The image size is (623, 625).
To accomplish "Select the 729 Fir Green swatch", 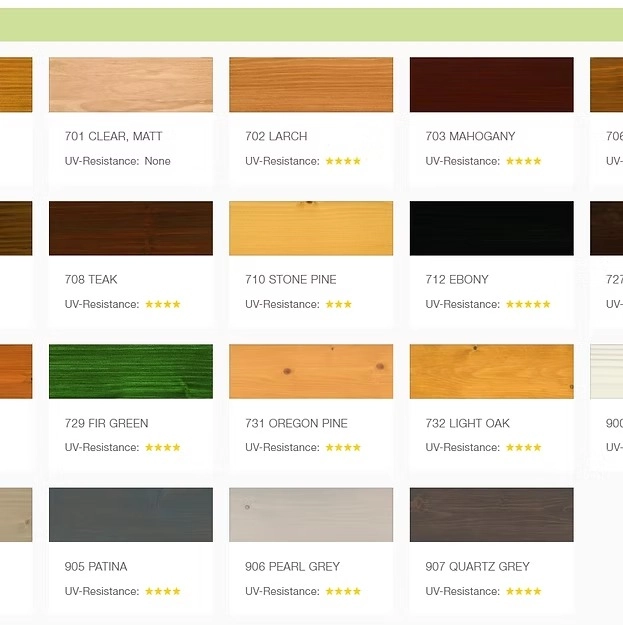I will 130,372.
